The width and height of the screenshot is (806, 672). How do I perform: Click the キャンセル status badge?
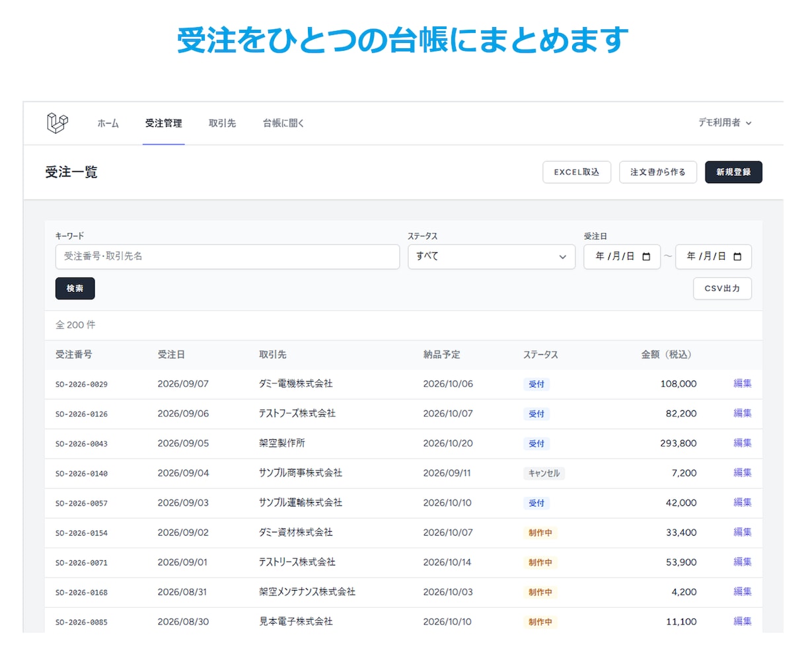point(544,473)
